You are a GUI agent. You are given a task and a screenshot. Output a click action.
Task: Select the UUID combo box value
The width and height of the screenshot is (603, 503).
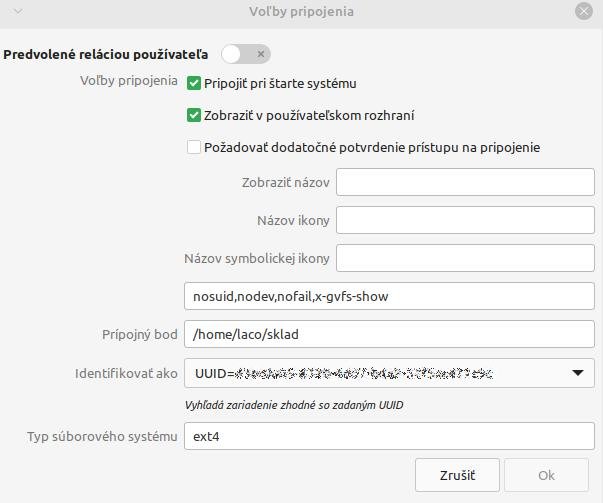click(x=390, y=373)
